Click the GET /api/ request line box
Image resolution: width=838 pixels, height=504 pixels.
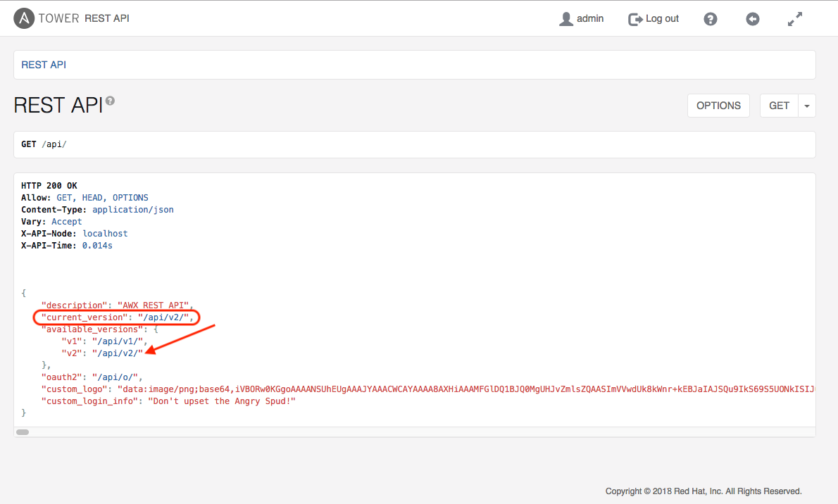pyautogui.click(x=414, y=144)
